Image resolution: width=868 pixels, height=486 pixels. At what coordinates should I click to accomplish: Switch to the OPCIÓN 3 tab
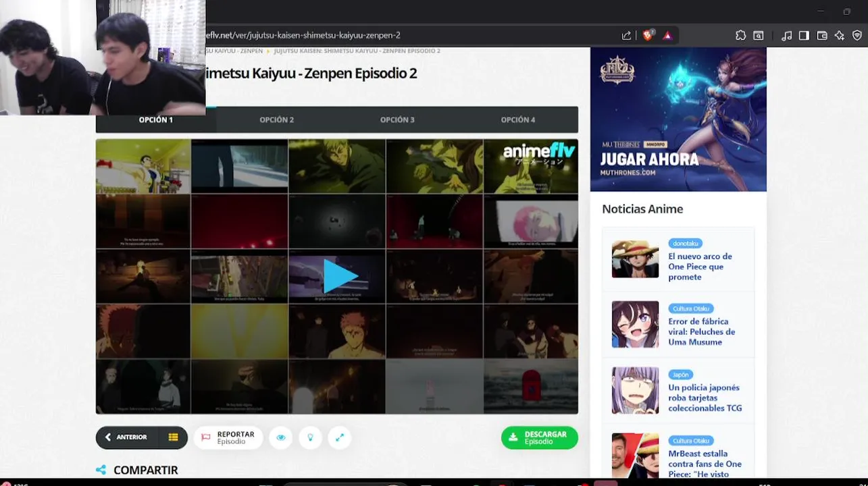[397, 119]
